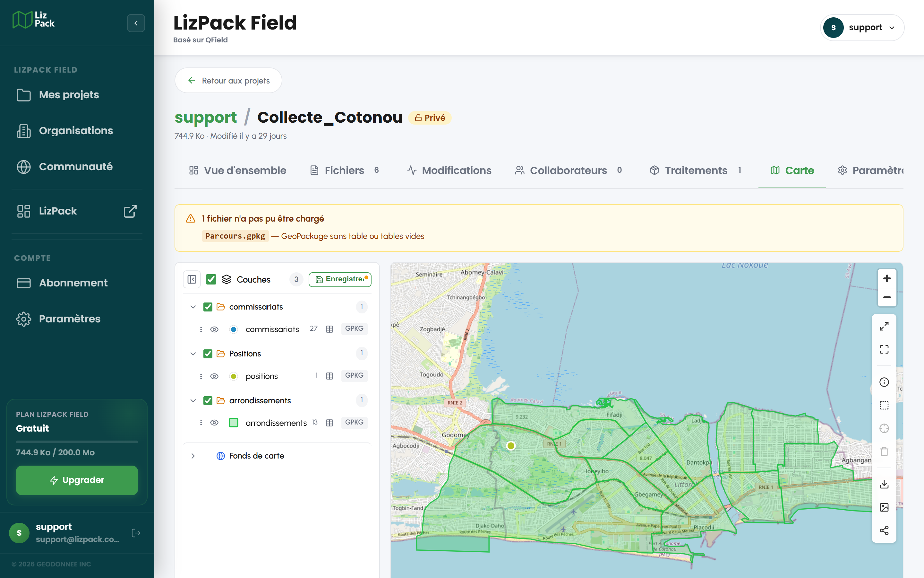Viewport: 924px width, 578px height.
Task: Select the Carte tab
Action: pyautogui.click(x=792, y=171)
